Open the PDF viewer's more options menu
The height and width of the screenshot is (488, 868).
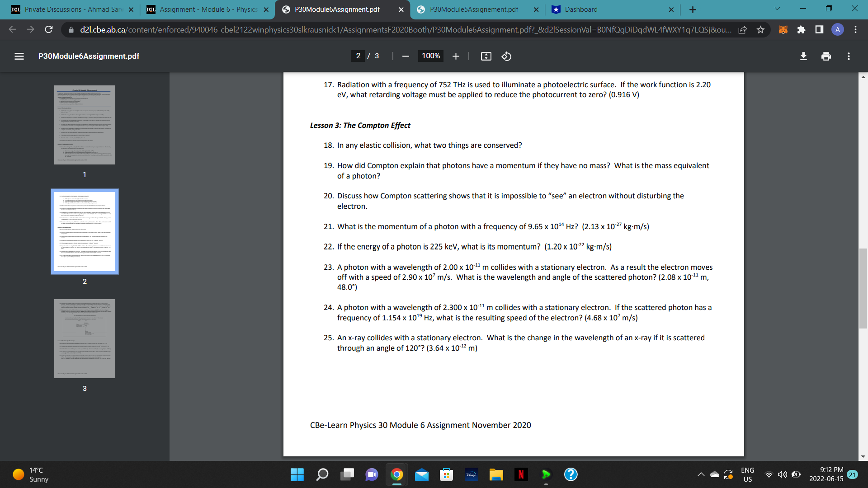pos(849,56)
